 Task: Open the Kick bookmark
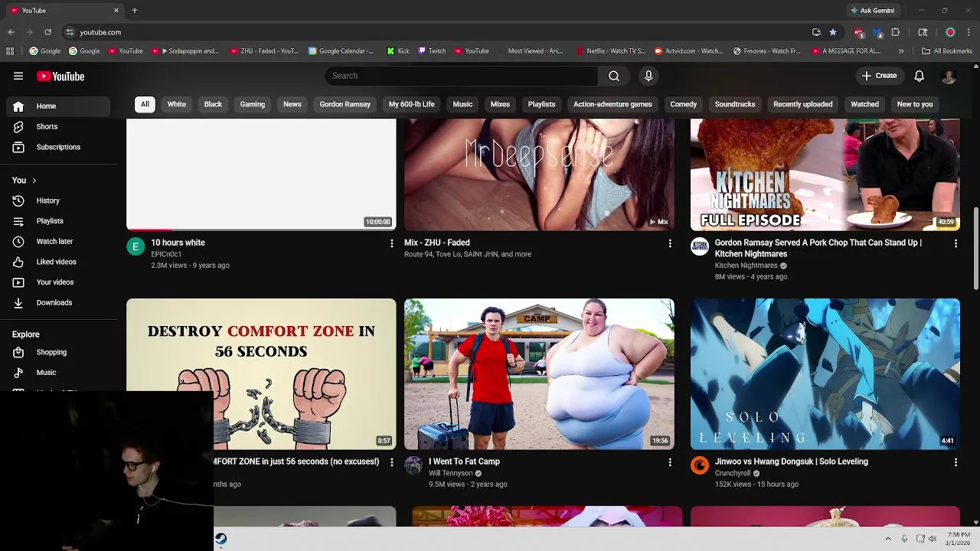(x=398, y=51)
